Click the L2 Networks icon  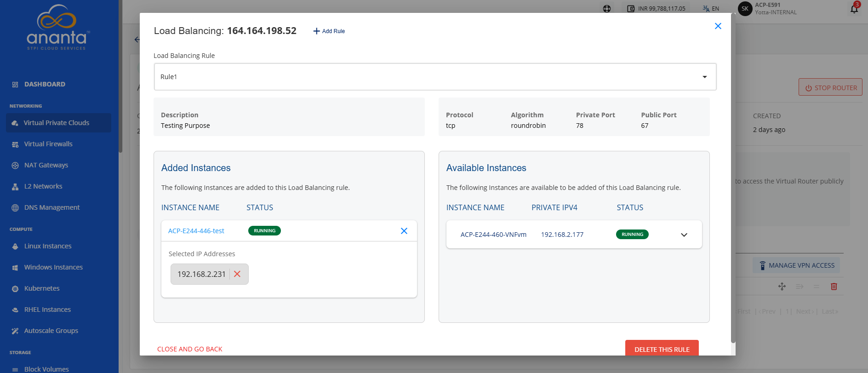[15, 187]
